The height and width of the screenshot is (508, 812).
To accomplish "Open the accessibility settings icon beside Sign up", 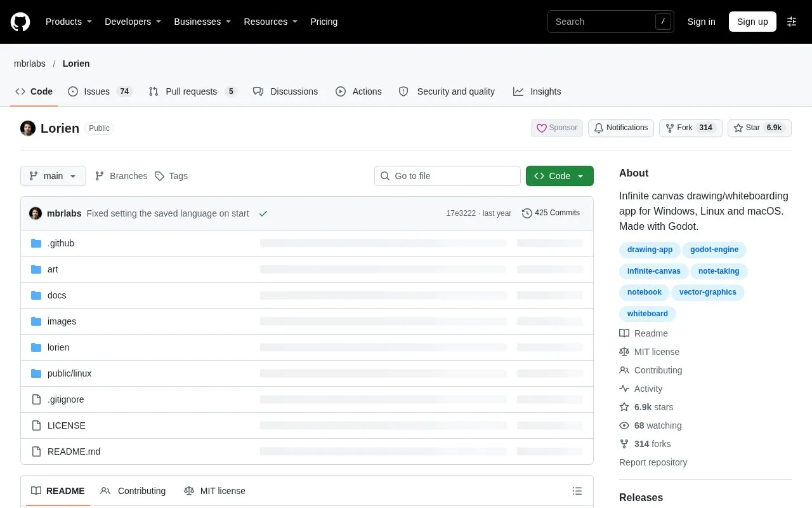I will 792,22.
